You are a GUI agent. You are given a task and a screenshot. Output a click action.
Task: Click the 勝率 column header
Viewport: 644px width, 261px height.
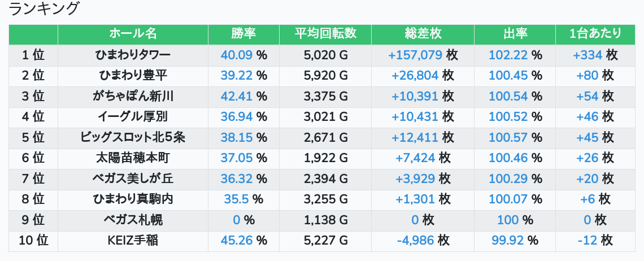[243, 34]
